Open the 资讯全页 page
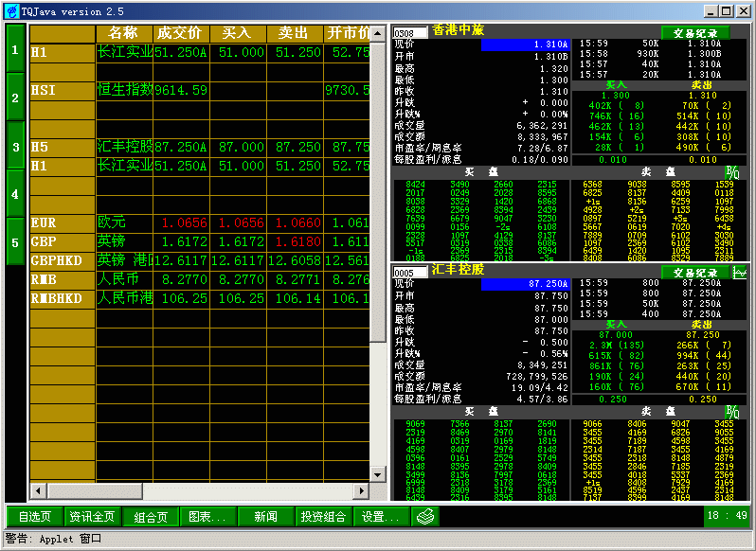 pos(92,517)
